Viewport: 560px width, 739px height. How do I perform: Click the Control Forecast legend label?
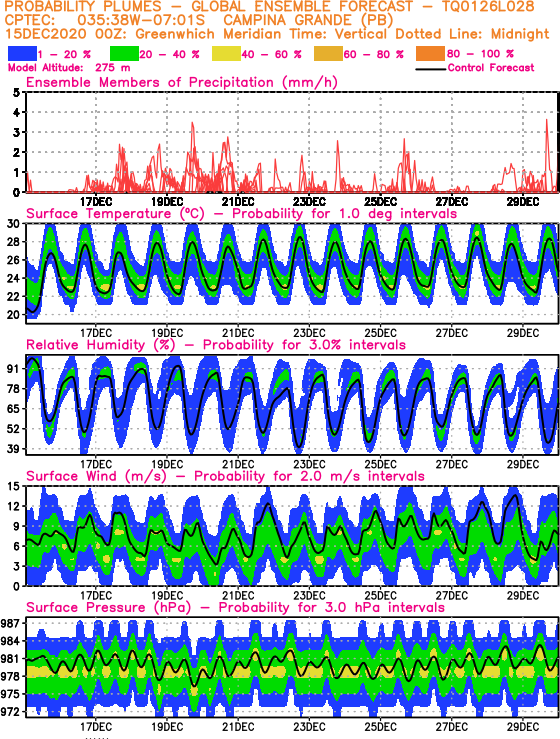(x=491, y=68)
